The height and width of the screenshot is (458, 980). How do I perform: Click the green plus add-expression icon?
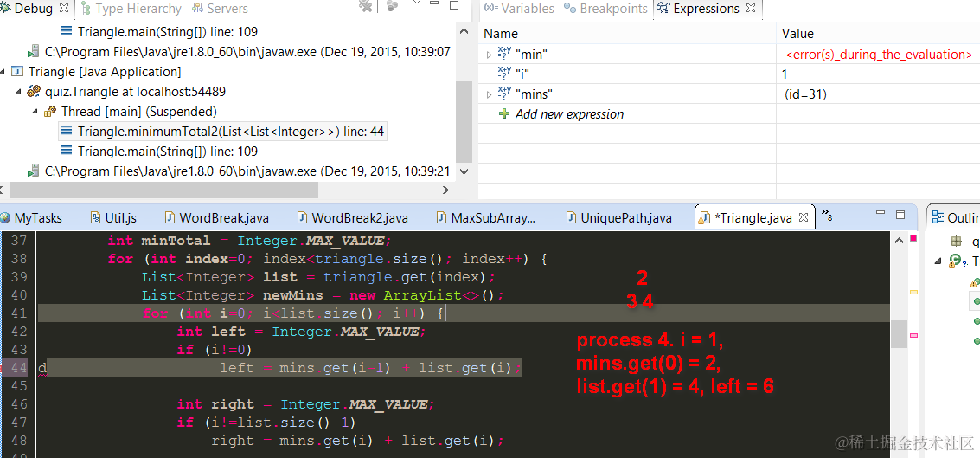click(504, 114)
